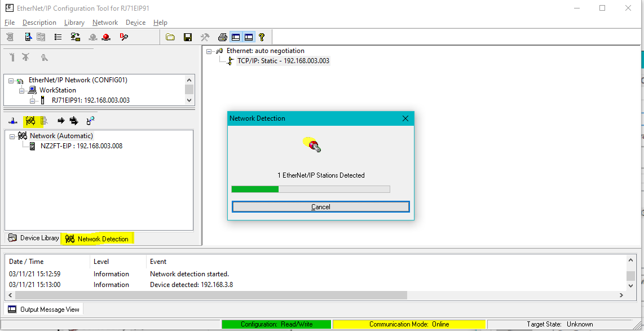Click the download configuration toolbar icon

point(75,37)
